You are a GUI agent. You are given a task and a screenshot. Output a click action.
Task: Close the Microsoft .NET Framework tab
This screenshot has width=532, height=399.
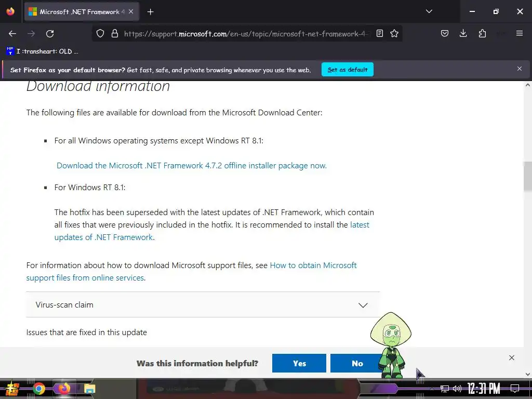tap(131, 11)
